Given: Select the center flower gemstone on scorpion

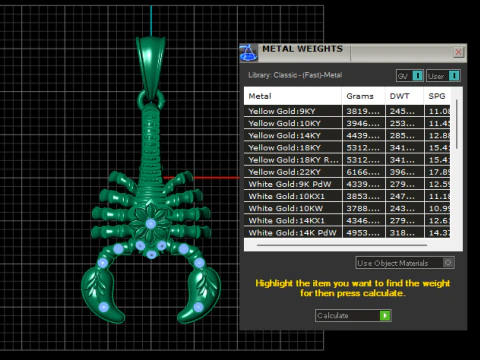Looking at the screenshot, I should 151,223.
